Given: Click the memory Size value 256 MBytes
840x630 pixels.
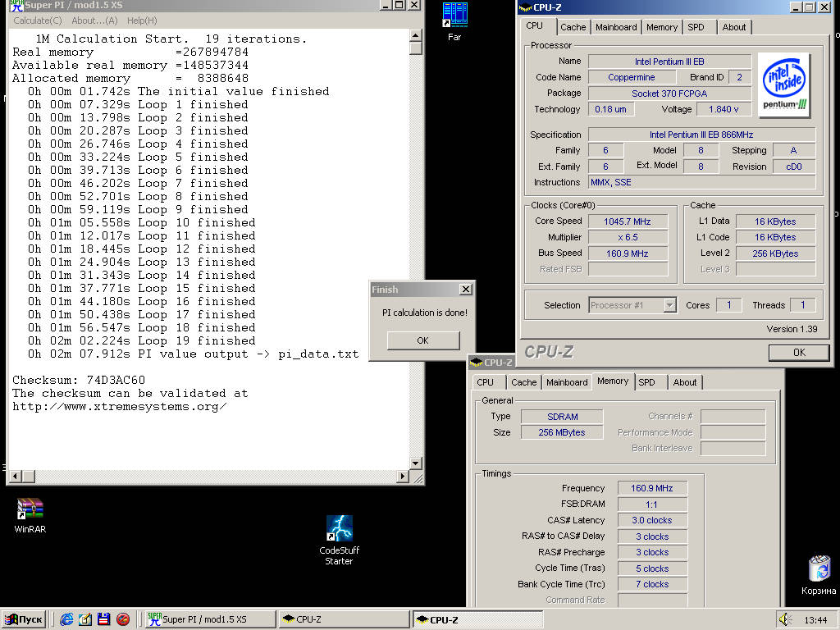Looking at the screenshot, I should click(x=562, y=432).
